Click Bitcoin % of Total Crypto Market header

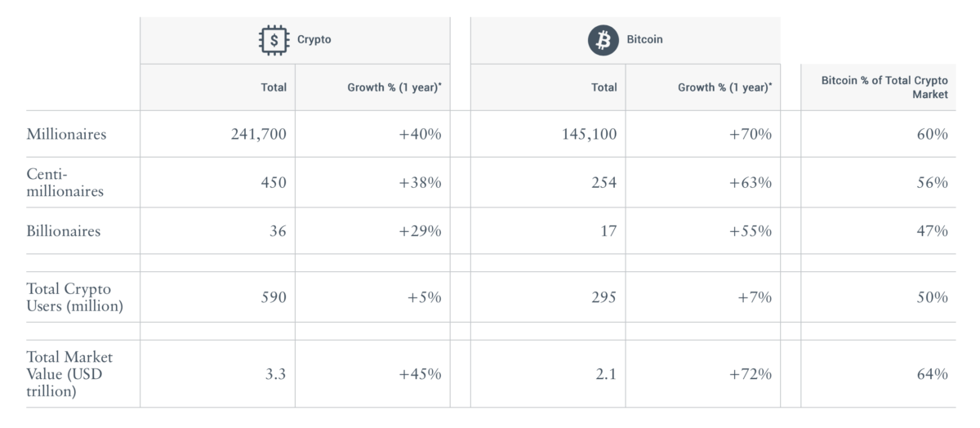pos(884,87)
